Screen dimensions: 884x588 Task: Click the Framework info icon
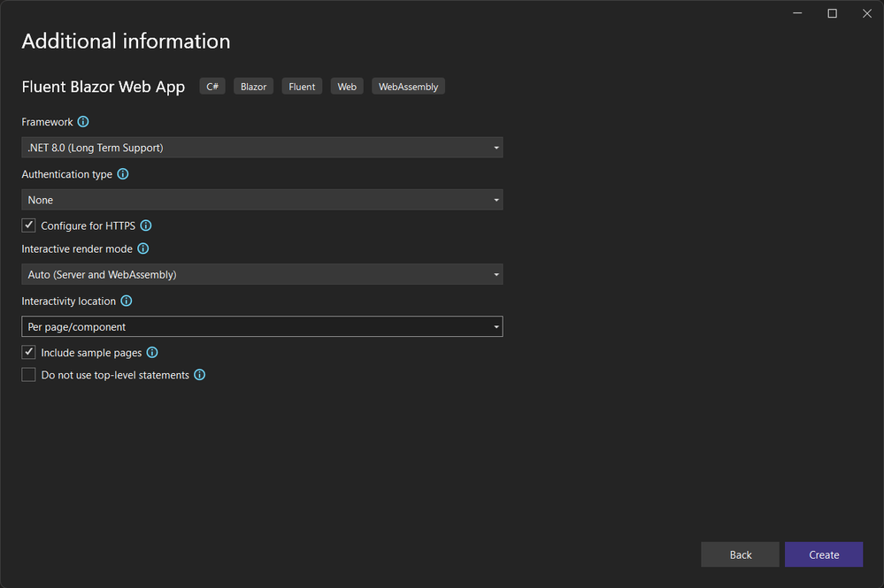pos(83,122)
